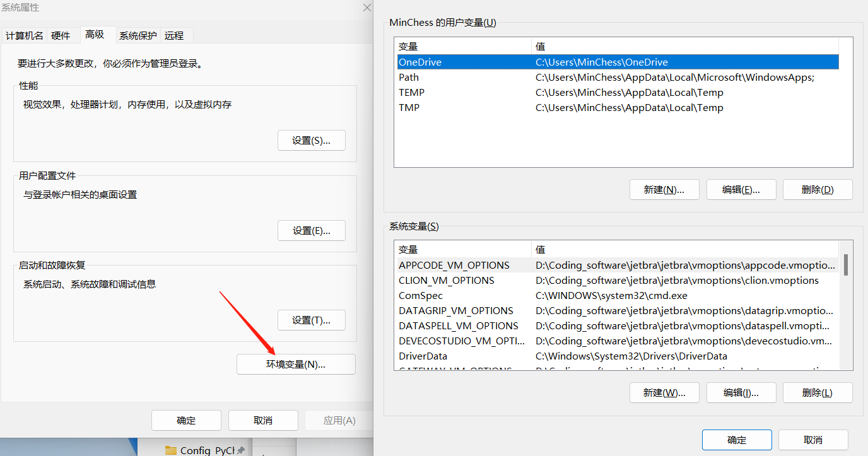Select the Path user variable
The width and height of the screenshot is (868, 456).
tap(618, 77)
